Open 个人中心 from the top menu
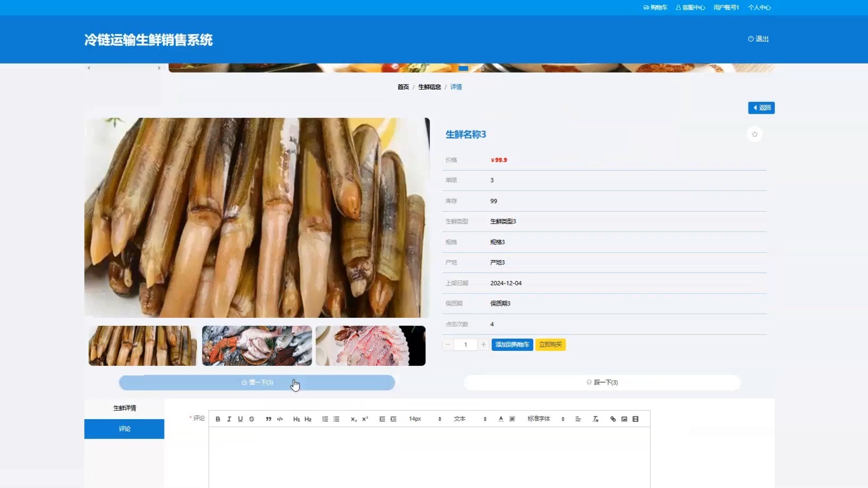Viewport: 868px width, 488px height. coord(759,7)
